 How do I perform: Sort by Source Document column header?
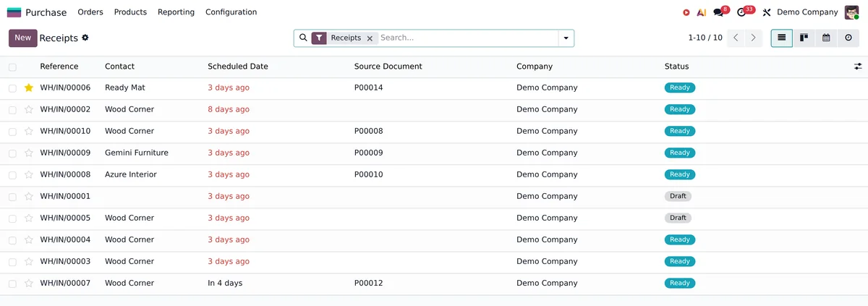pos(388,67)
